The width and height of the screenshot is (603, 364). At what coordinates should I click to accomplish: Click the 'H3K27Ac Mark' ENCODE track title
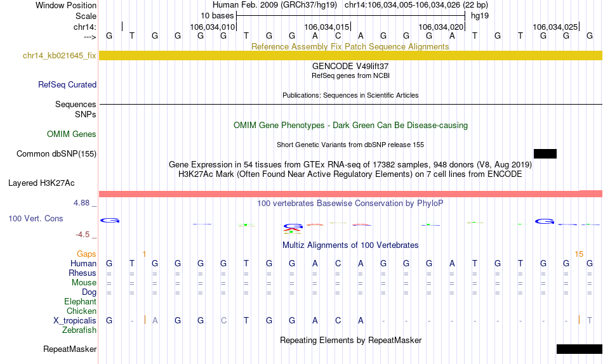(x=350, y=174)
